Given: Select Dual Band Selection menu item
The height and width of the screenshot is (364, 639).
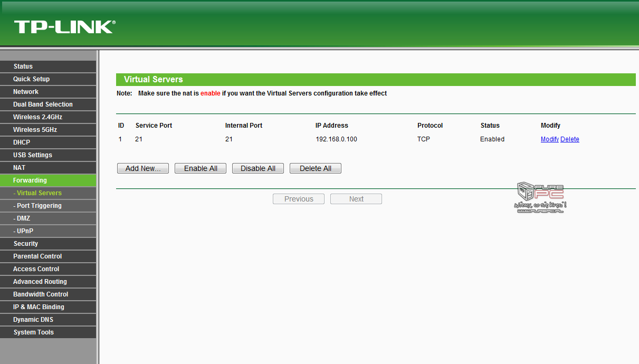Looking at the screenshot, I should coord(43,104).
